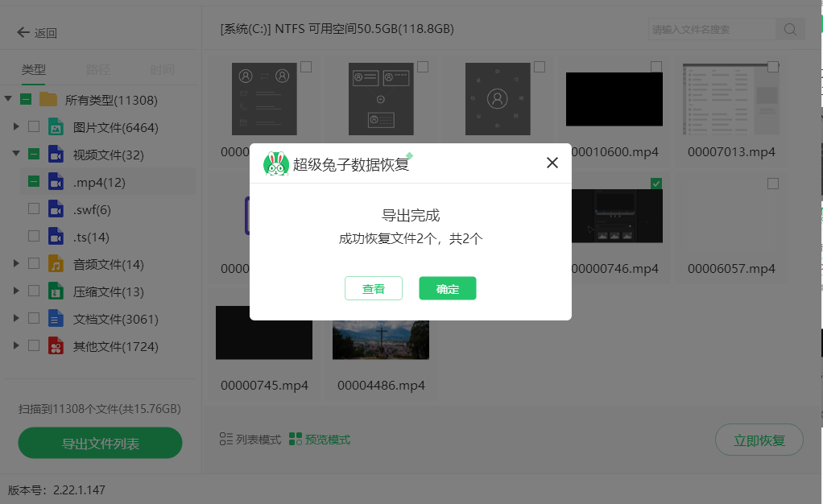Click the document files icon
Image resolution: width=823 pixels, height=504 pixels.
[x=56, y=319]
